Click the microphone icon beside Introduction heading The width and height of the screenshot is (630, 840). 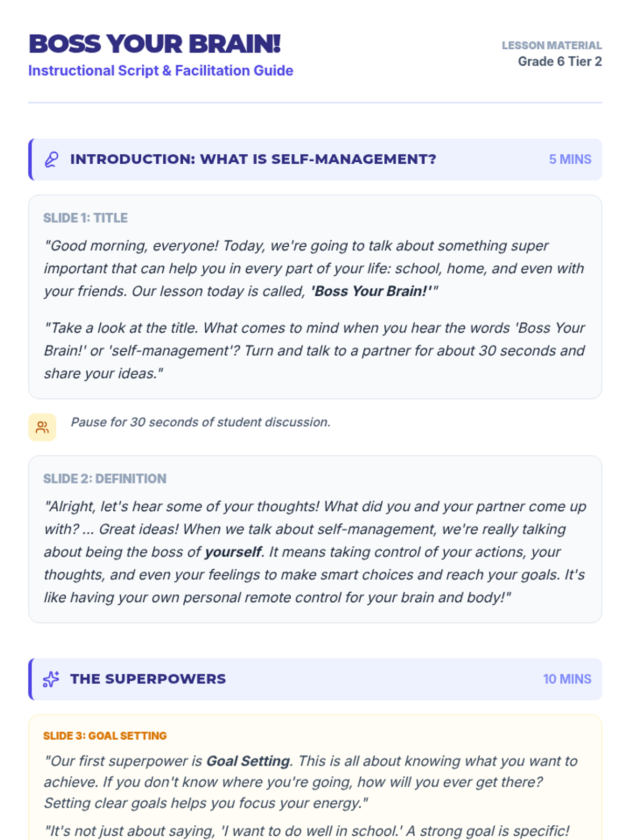tap(51, 159)
